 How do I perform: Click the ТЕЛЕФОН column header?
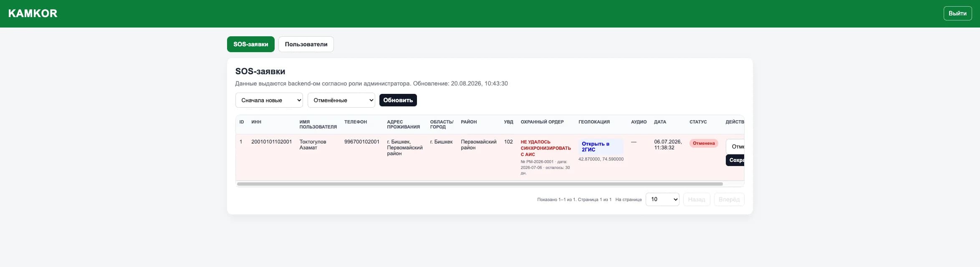(356, 122)
